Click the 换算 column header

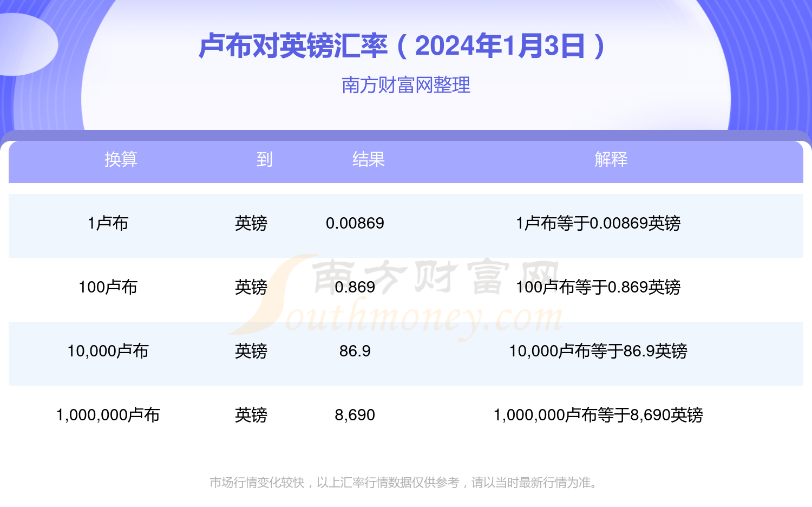click(x=121, y=159)
